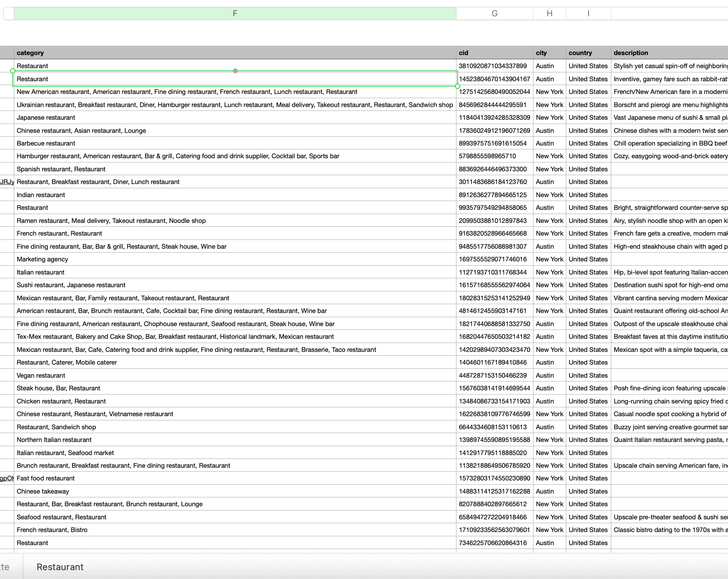Switch to the Restaurant sheet tab
This screenshot has height=579, width=728.
click(x=60, y=567)
